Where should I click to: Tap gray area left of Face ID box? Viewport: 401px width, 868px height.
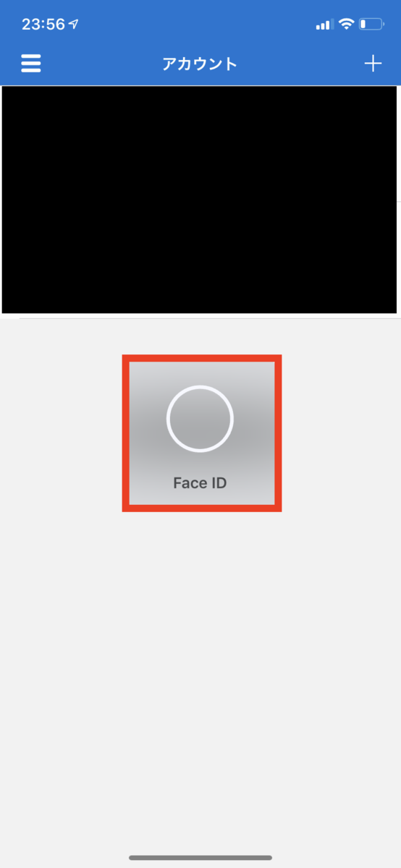tap(61, 433)
